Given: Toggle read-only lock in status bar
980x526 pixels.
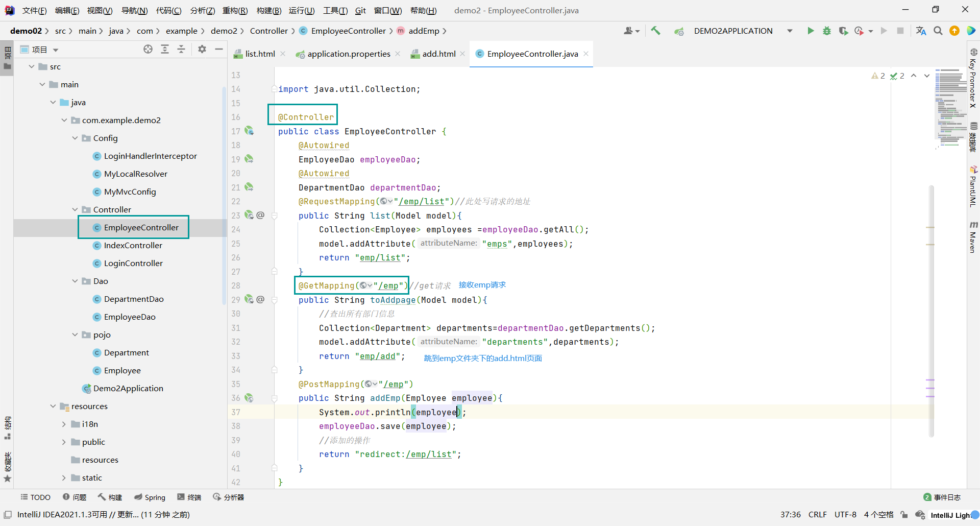Looking at the screenshot, I should point(904,515).
